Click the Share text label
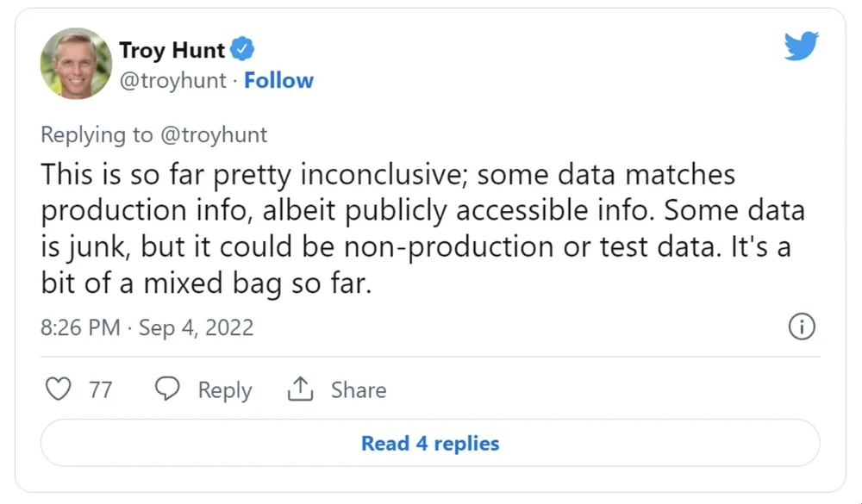862x504 pixels. point(359,390)
